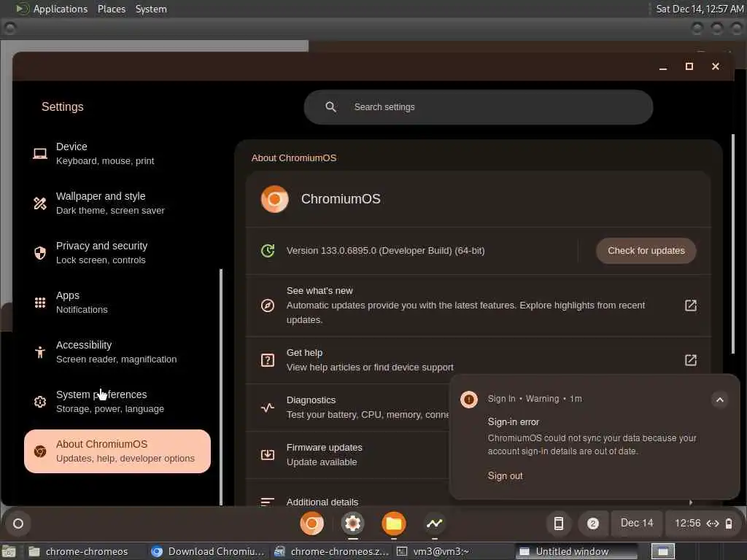Select About ChromiumOS sidebar item
This screenshot has height=560, width=747.
[117, 451]
